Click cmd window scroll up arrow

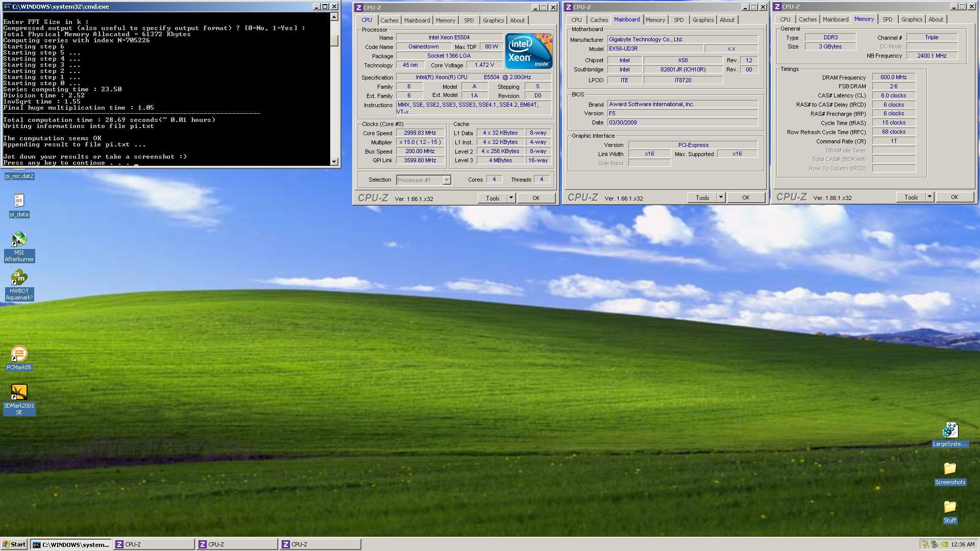pyautogui.click(x=334, y=17)
